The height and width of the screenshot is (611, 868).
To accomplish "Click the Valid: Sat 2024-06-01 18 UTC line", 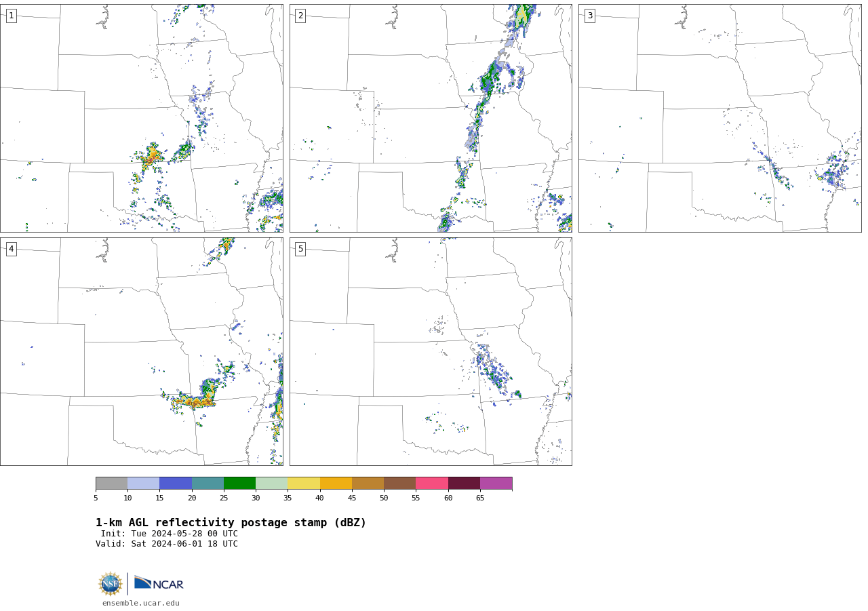I will pos(167,544).
